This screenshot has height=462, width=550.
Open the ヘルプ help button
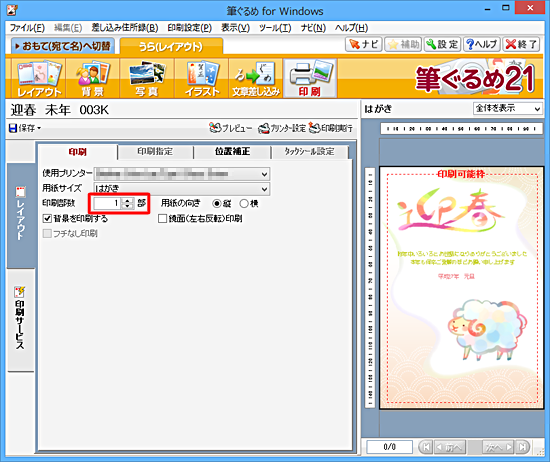point(482,45)
